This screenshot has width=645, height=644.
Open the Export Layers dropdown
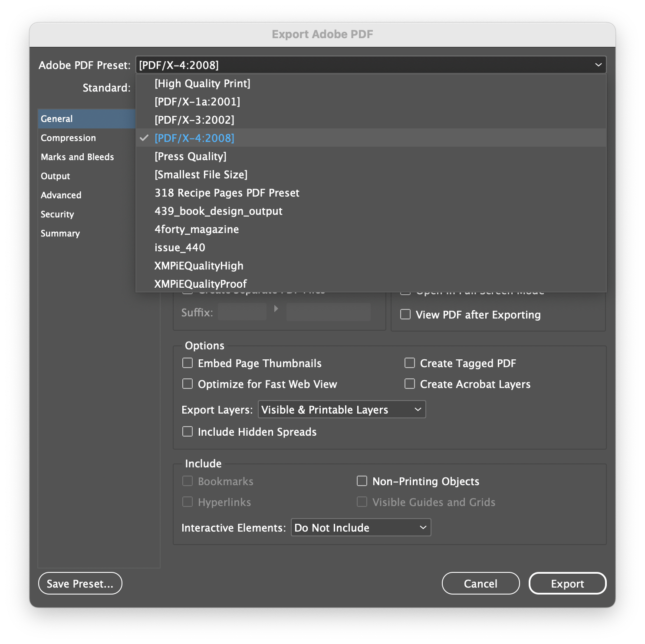(x=342, y=409)
